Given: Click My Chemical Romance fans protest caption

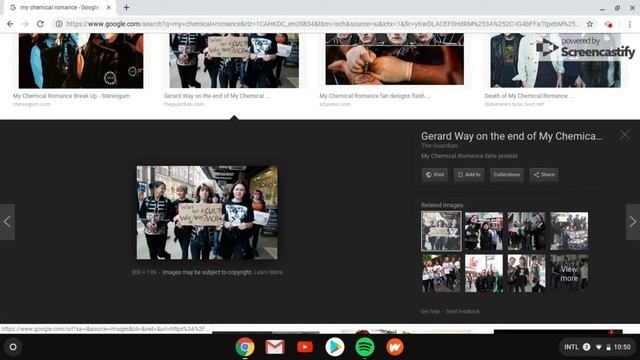Looking at the screenshot, I should click(469, 156).
